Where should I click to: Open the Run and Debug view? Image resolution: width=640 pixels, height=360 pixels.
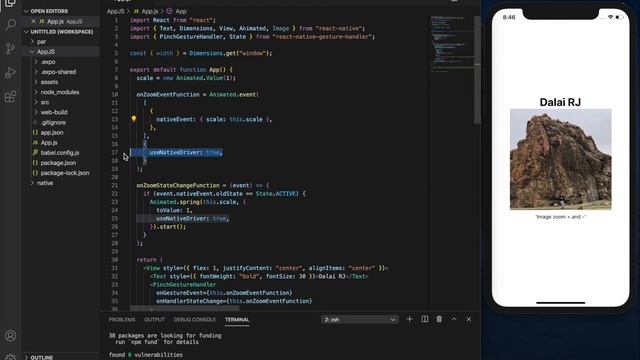[x=11, y=73]
